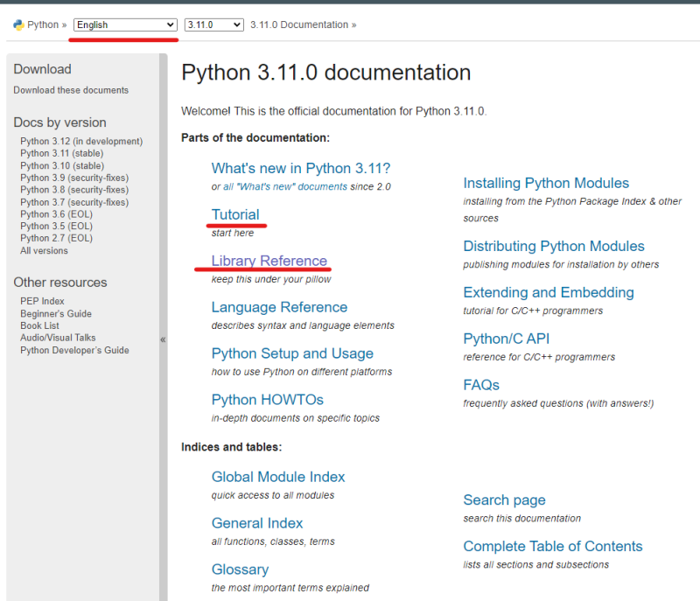Open the 3.11.0 version dropdown
Viewport: 700px width, 601px height.
(x=213, y=24)
